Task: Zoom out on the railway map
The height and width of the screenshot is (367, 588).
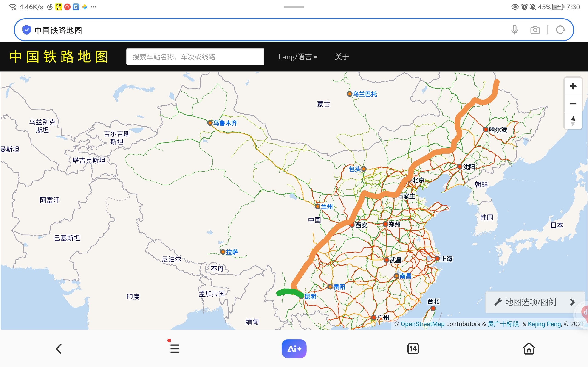Action: [573, 104]
